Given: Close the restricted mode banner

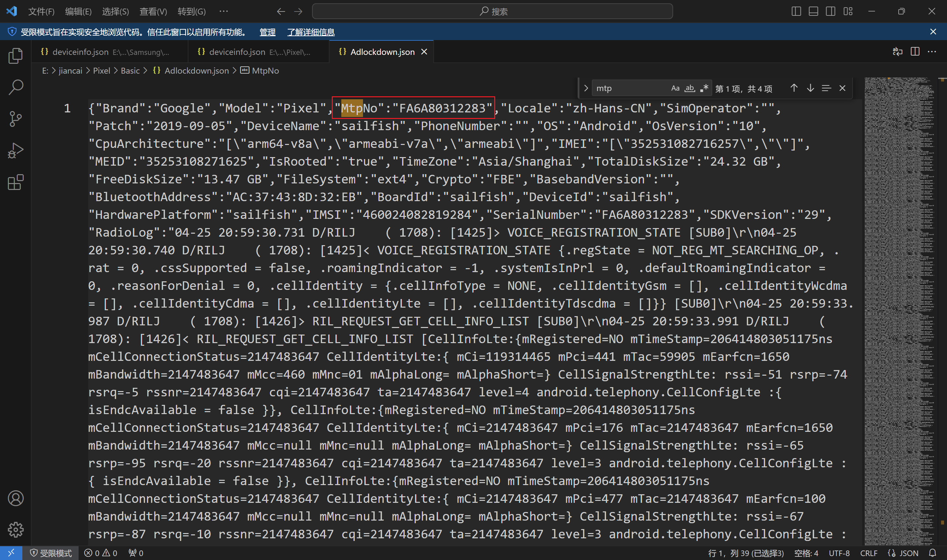Looking at the screenshot, I should tap(933, 32).
